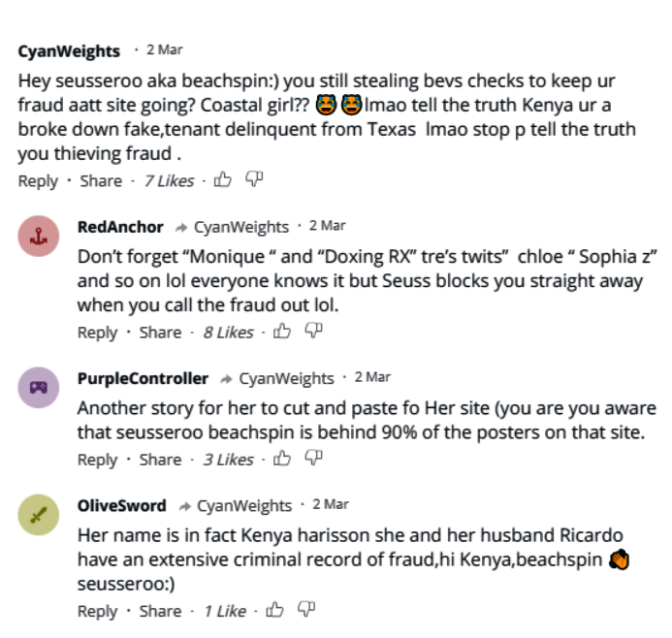Image resolution: width=672 pixels, height=638 pixels.
Task: Downvote OliveSword's reply
Action: [x=305, y=610]
